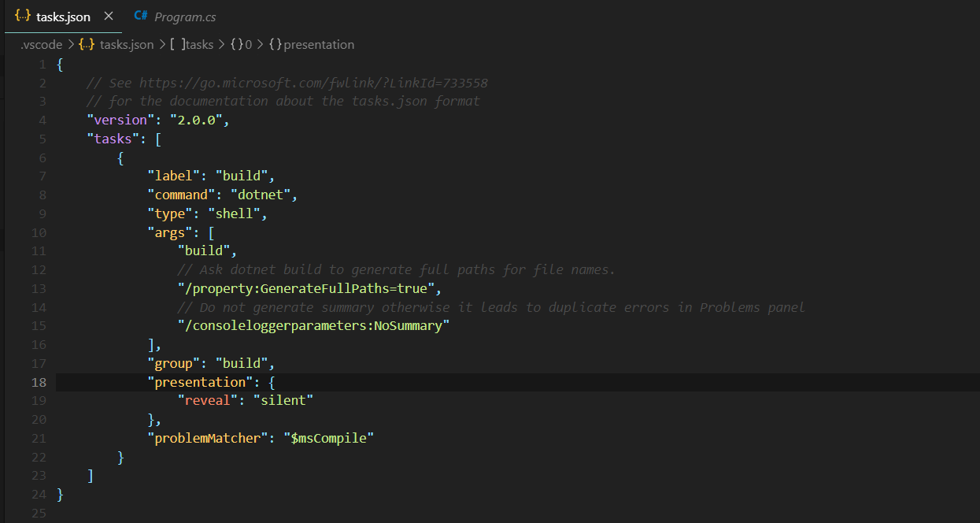Select the presentation breadcrumb segment
The image size is (980, 523).
[319, 45]
